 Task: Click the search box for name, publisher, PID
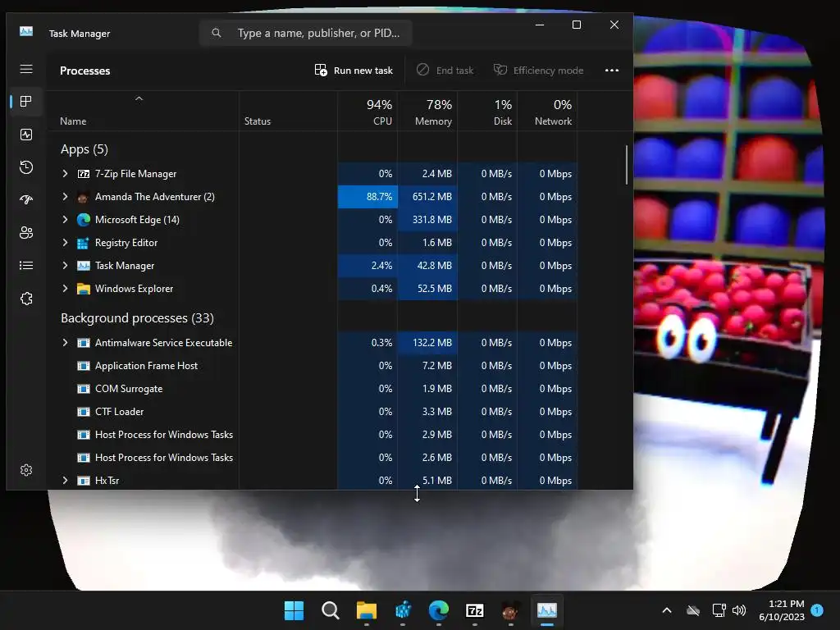pos(306,33)
